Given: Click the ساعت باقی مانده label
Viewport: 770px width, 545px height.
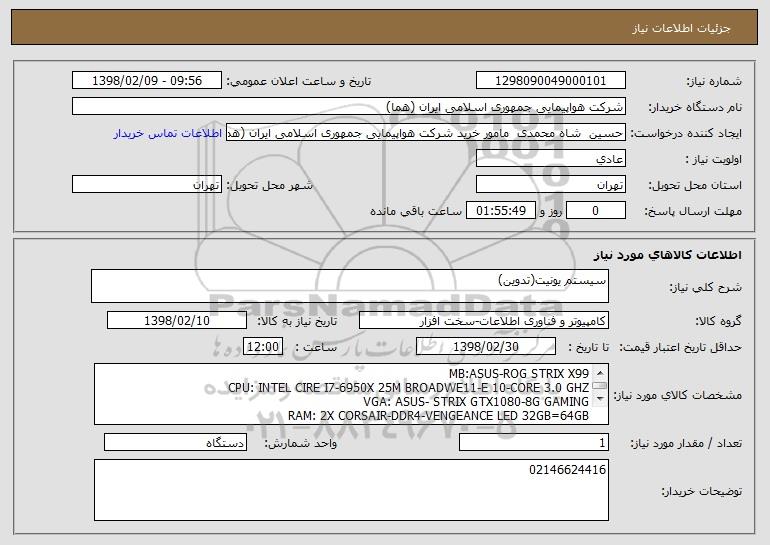Looking at the screenshot, I should pyautogui.click(x=416, y=211).
